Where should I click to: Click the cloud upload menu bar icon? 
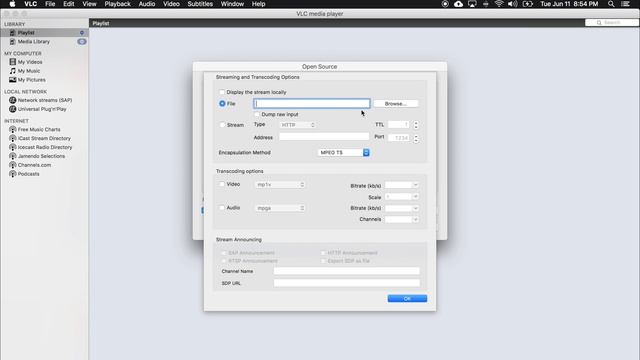(458, 4)
